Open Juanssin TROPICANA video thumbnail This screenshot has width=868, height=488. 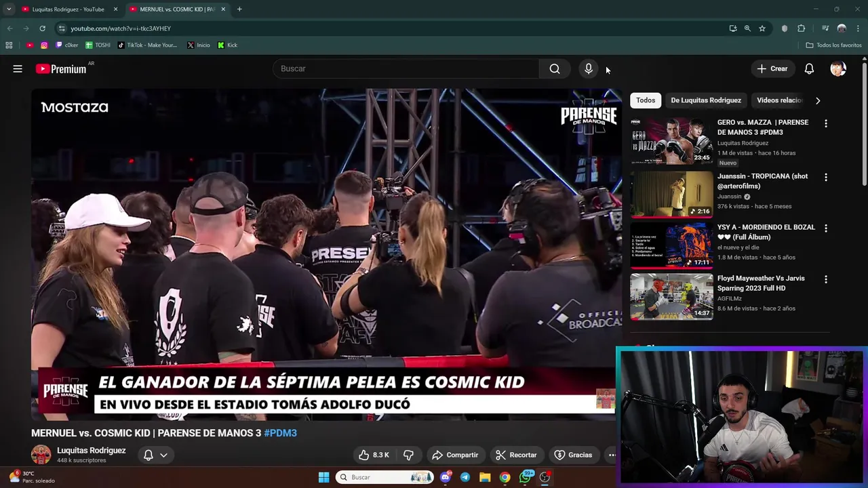pyautogui.click(x=671, y=195)
